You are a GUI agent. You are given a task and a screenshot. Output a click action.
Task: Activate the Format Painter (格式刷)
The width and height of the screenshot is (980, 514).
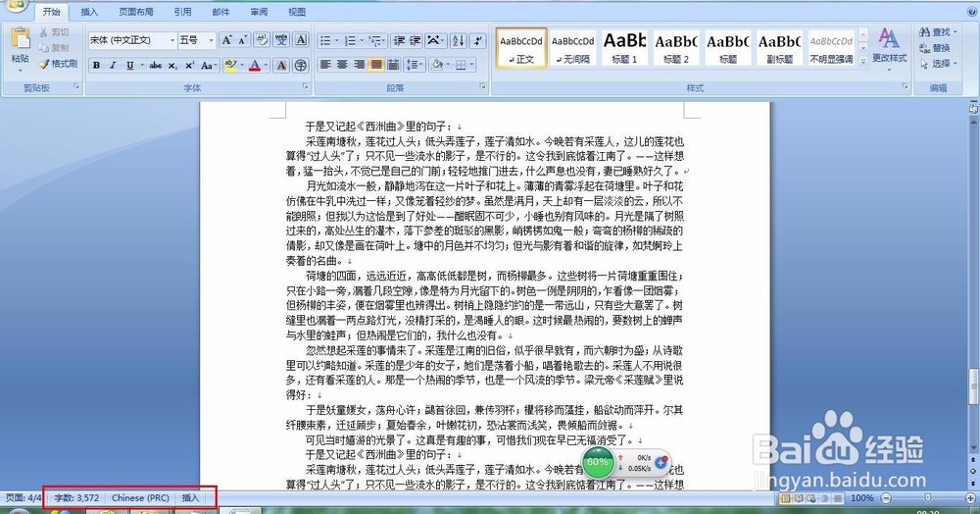(58, 63)
